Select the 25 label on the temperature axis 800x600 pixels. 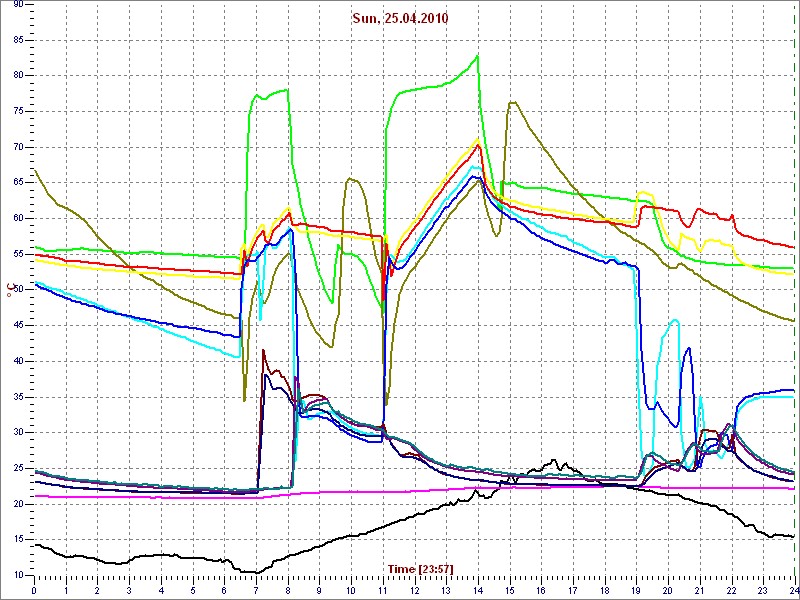(x=18, y=468)
